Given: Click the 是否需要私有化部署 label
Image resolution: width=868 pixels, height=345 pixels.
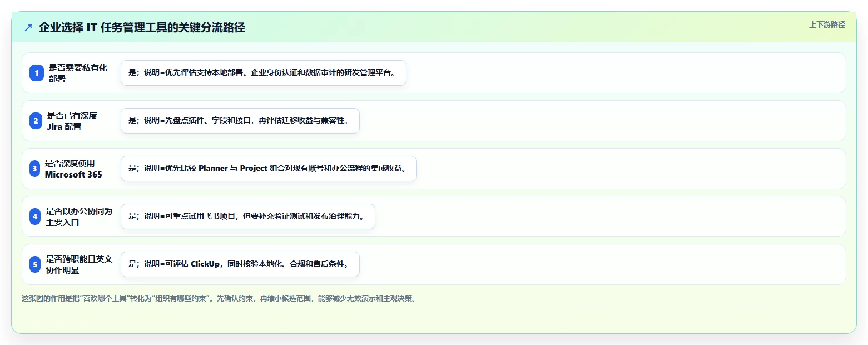Looking at the screenshot, I should point(78,73).
